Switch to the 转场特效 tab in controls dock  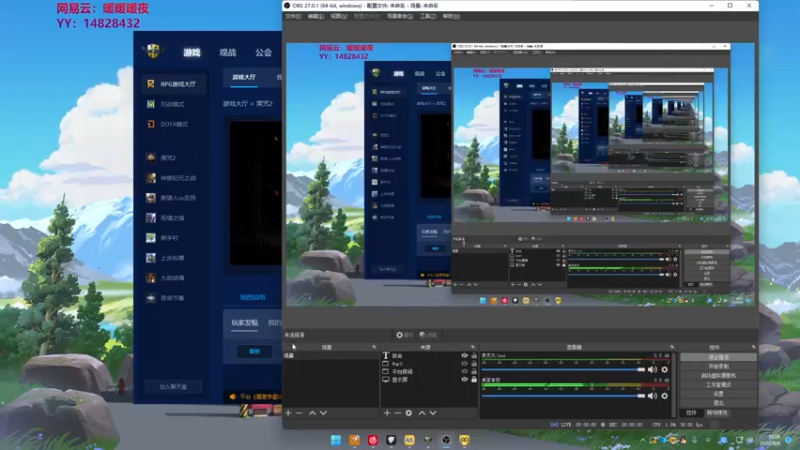click(x=717, y=413)
